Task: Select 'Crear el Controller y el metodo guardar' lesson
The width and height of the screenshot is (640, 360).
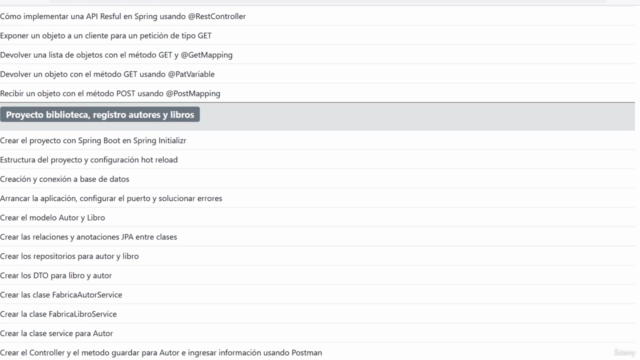Action: (x=161, y=353)
